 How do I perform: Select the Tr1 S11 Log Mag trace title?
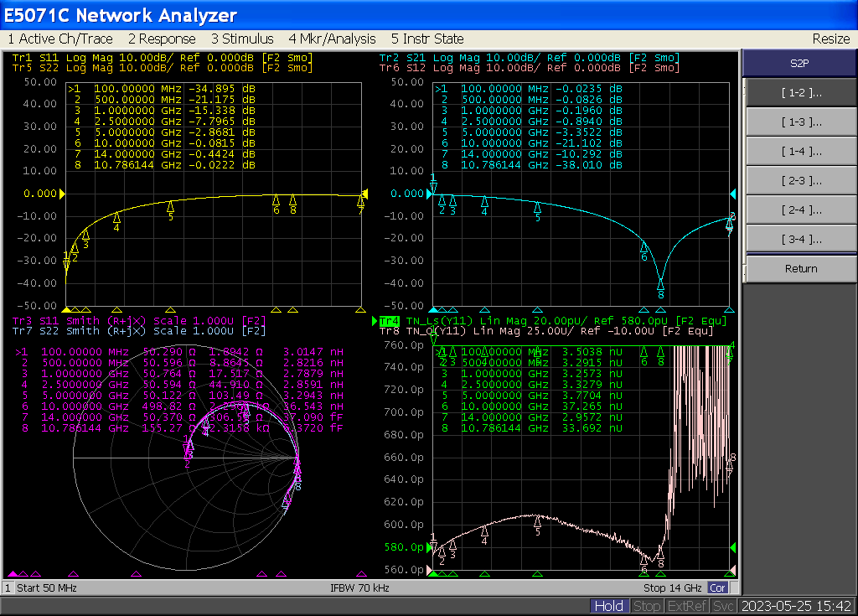[163, 58]
